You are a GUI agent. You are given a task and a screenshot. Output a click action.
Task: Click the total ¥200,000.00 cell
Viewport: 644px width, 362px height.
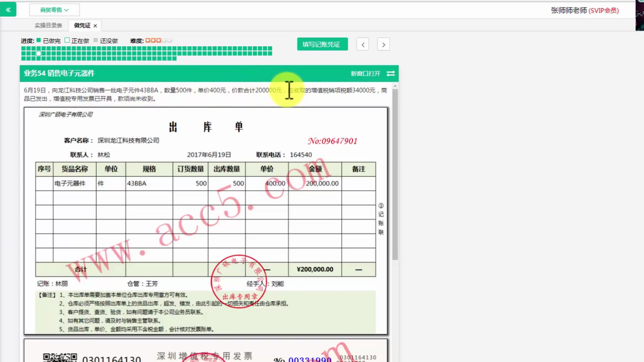coord(315,269)
